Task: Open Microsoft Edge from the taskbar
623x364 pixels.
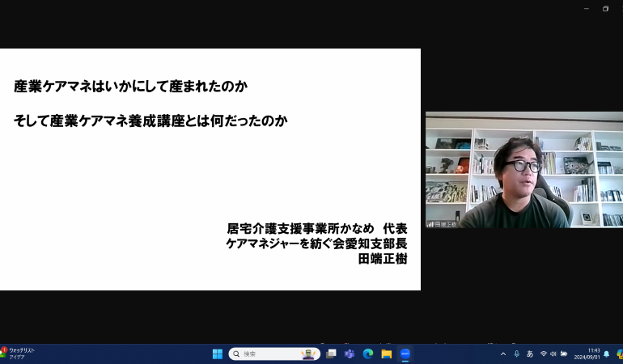Action: tap(368, 354)
